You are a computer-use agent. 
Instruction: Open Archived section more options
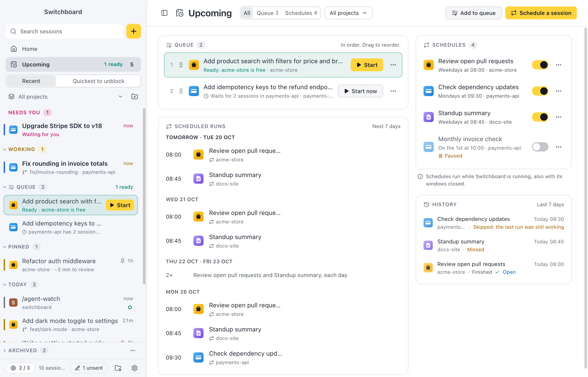pyautogui.click(x=133, y=351)
